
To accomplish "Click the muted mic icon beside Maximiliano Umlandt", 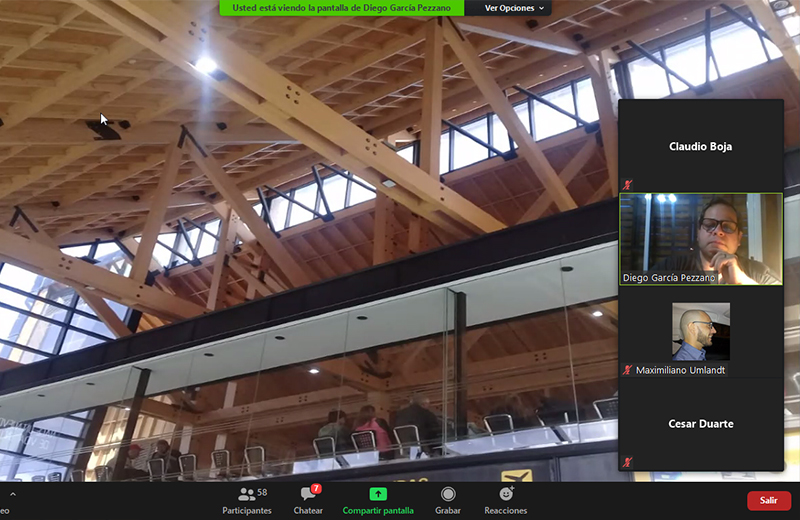I will [628, 370].
